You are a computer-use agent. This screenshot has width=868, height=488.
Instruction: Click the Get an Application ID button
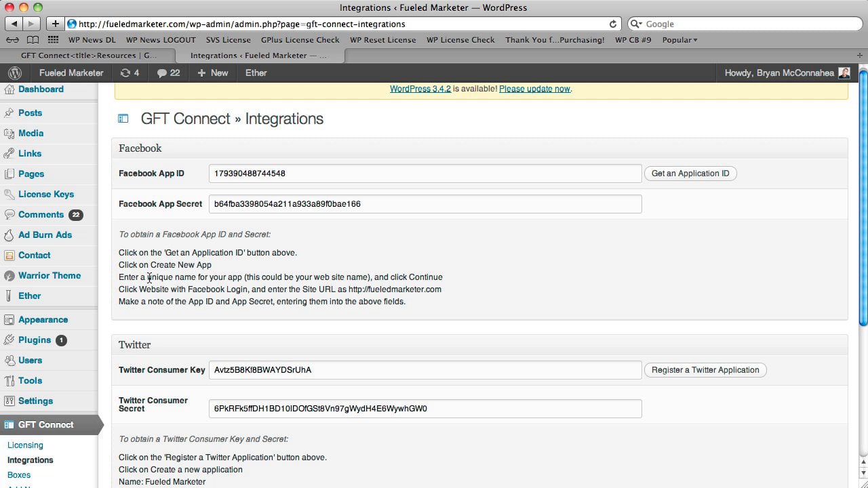tap(690, 174)
